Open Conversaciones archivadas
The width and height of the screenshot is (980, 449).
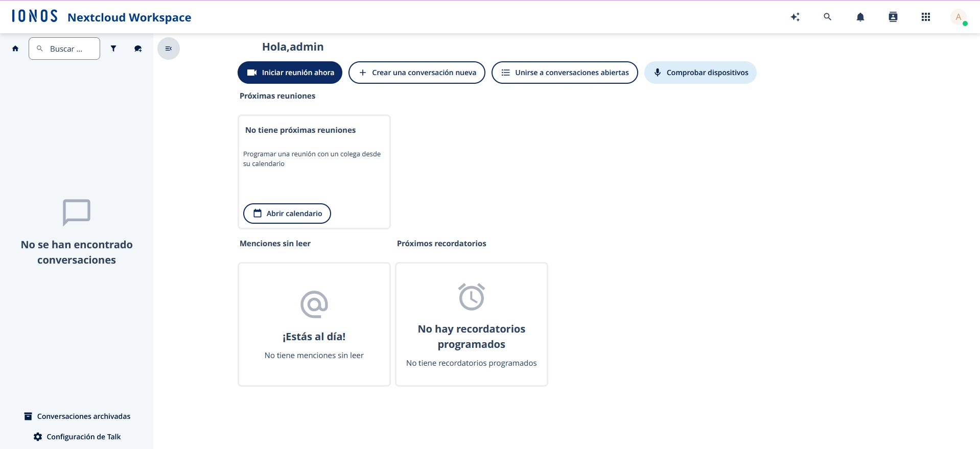pyautogui.click(x=77, y=416)
